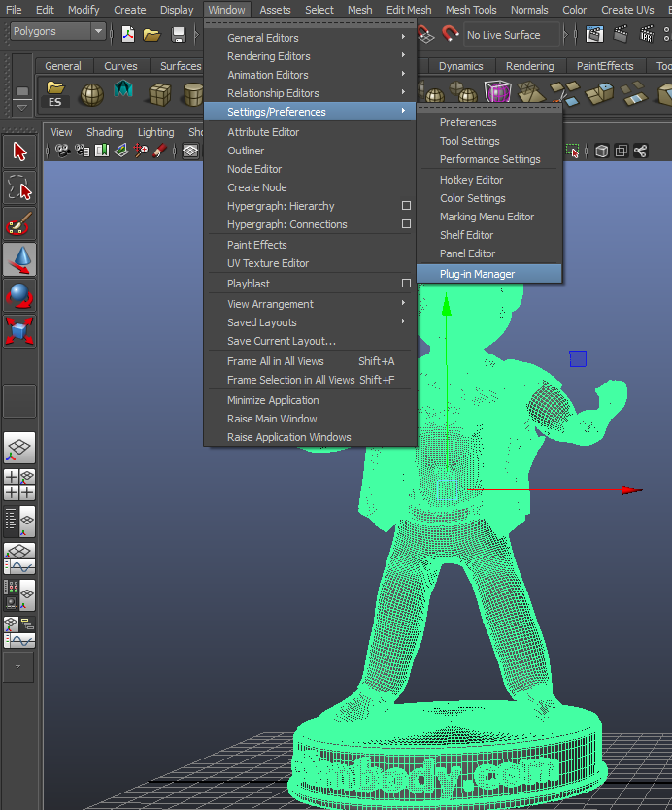Open Plug-in Manager from submenu

[x=477, y=274]
